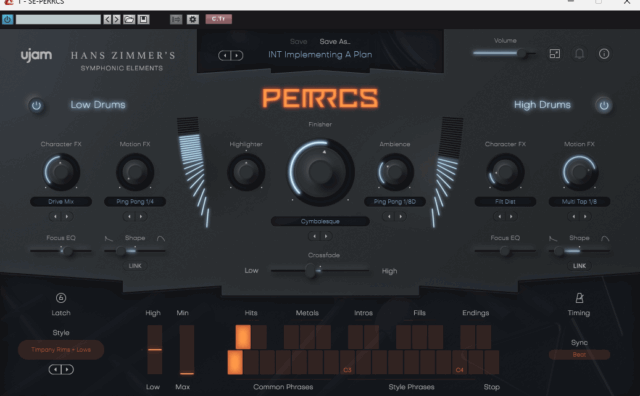640x396 pixels.
Task: Click the host save preset disk icon
Action: pyautogui.click(x=143, y=19)
